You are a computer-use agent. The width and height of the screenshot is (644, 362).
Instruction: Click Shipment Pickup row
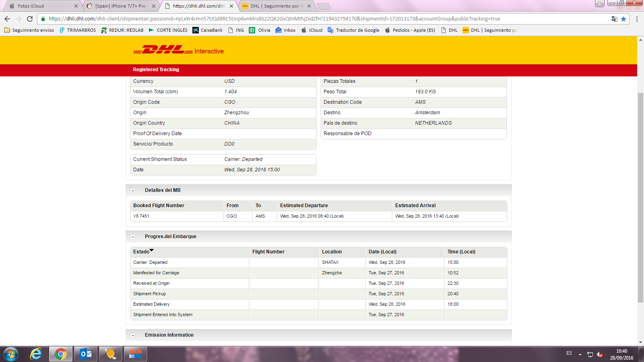pyautogui.click(x=318, y=294)
